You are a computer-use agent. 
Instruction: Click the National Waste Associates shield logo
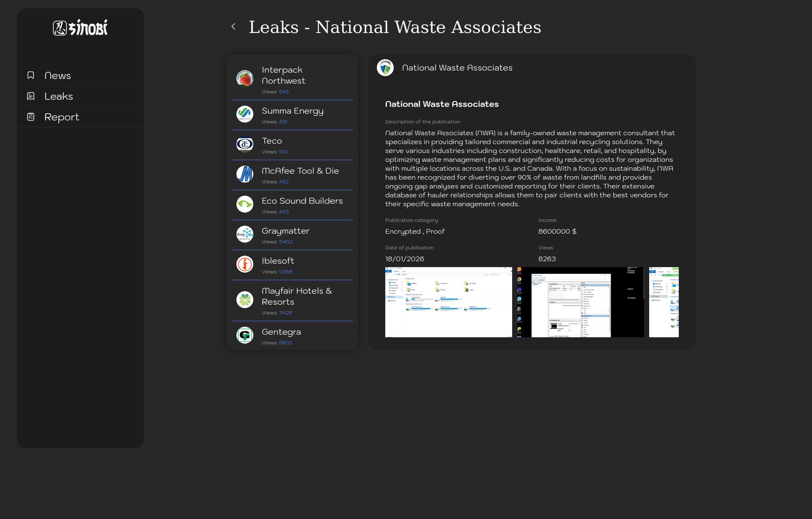(x=385, y=68)
